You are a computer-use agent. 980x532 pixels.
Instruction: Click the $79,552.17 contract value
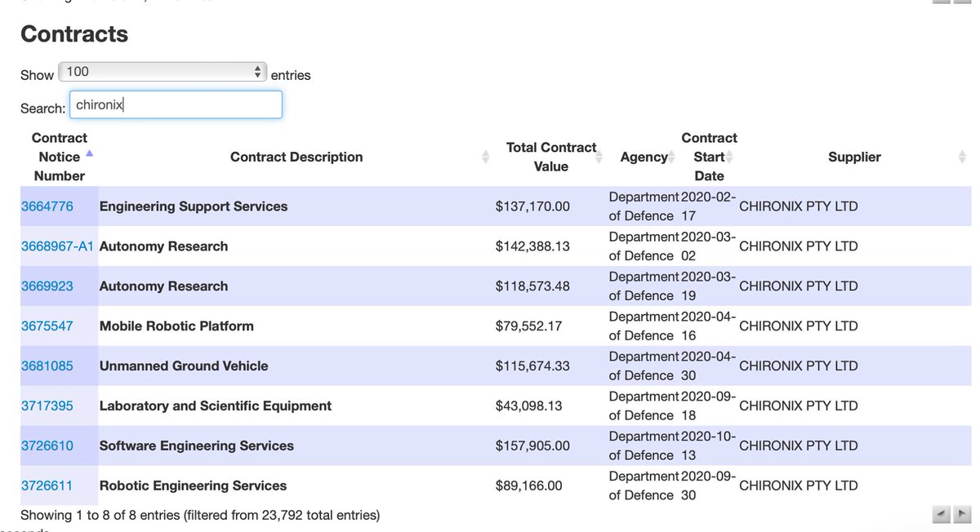click(x=530, y=326)
